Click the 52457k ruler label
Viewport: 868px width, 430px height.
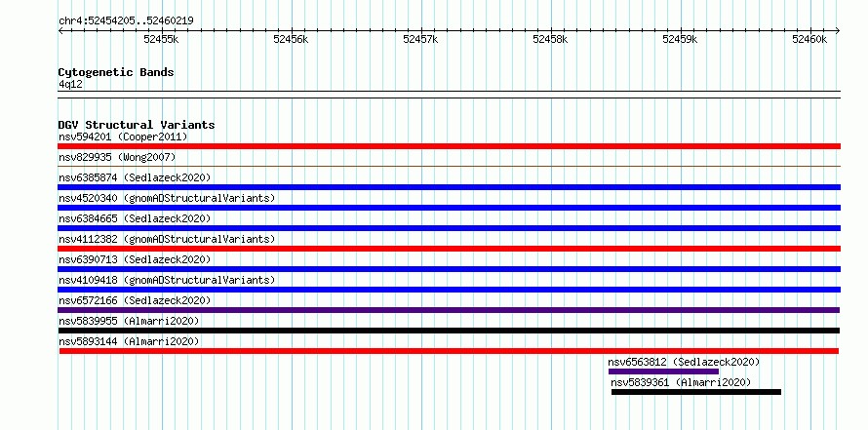click(420, 39)
